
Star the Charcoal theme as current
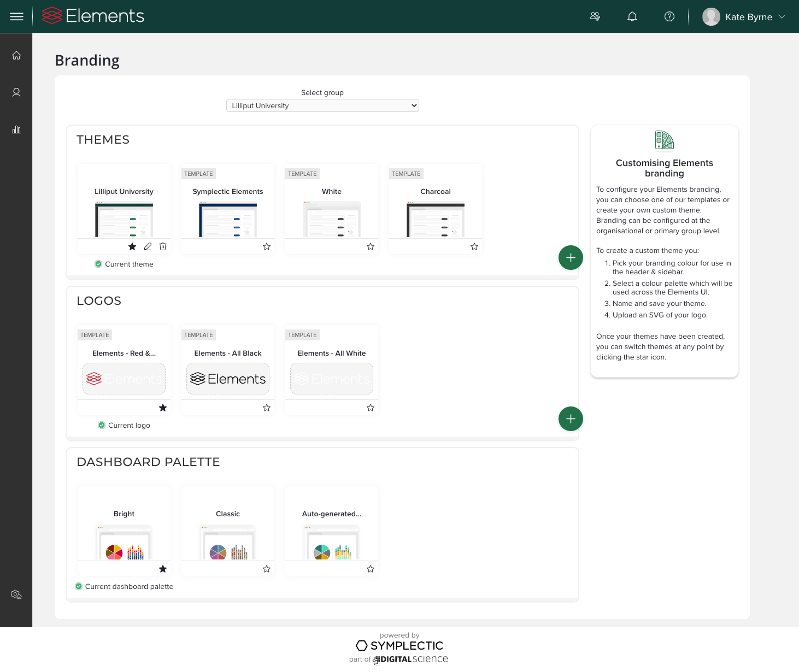click(x=474, y=246)
